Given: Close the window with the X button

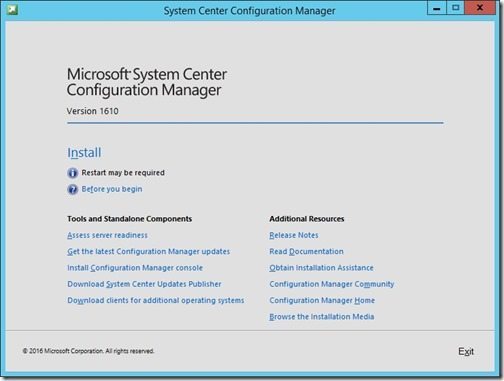Looking at the screenshot, I should click(x=480, y=8).
